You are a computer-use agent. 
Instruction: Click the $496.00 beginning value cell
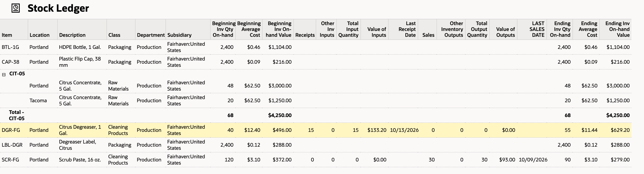[282, 130]
